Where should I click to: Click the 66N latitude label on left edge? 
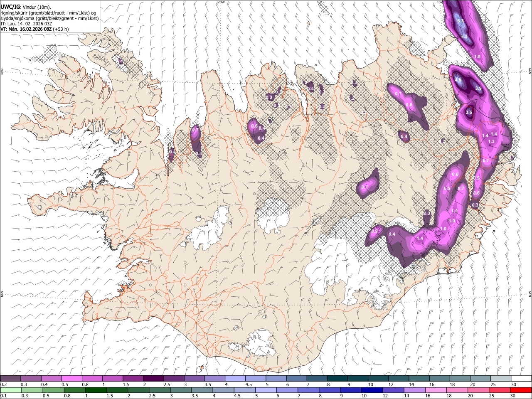[2, 71]
